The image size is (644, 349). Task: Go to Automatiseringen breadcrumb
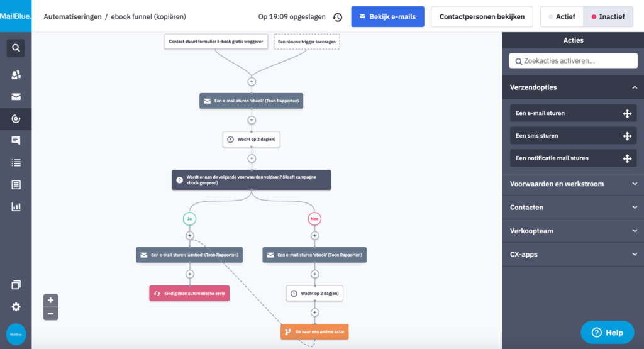[72, 17]
